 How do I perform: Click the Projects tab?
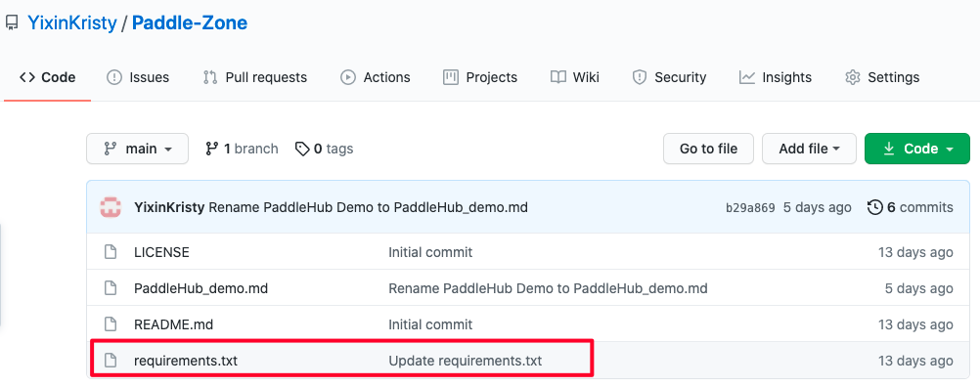480,77
